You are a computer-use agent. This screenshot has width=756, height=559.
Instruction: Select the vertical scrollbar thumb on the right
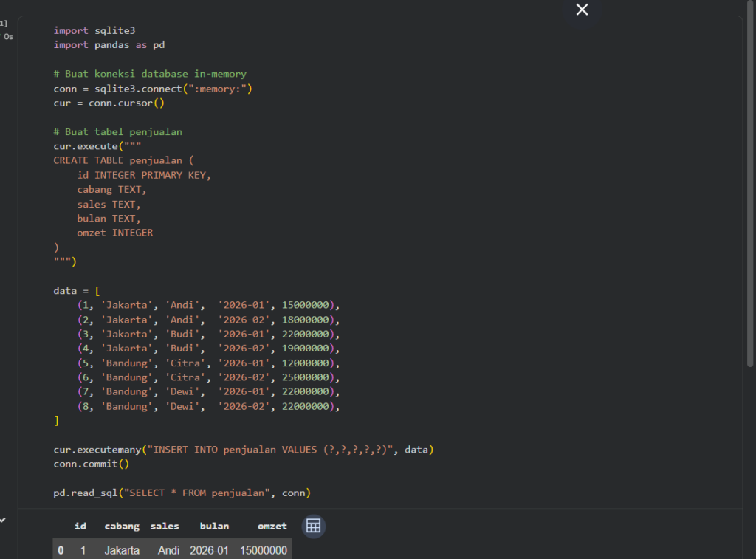pos(750,183)
